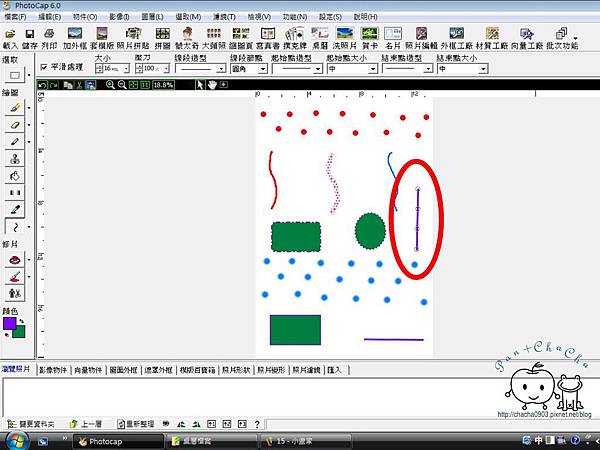Switch to the 照片濾鏡 tab
Image resolution: width=600 pixels, height=450 pixels.
click(306, 370)
